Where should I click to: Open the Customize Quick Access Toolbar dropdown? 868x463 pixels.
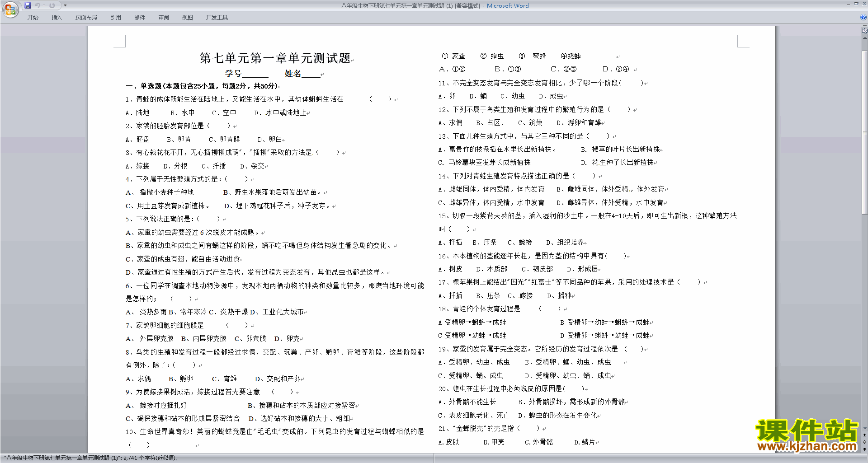65,5
